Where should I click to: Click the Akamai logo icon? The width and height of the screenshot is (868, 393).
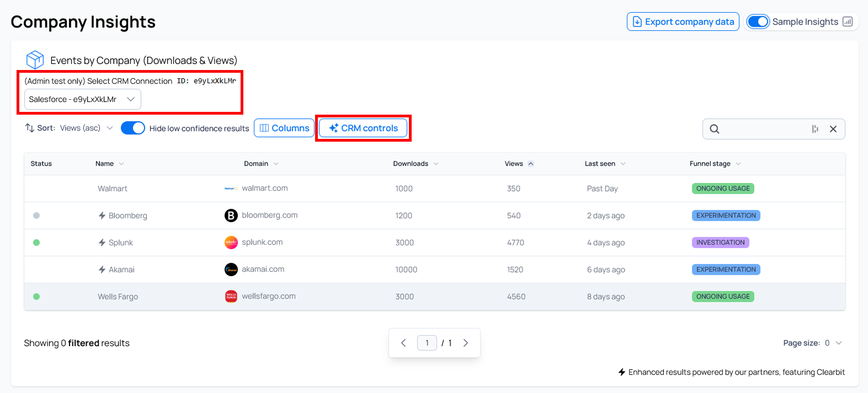coord(231,270)
